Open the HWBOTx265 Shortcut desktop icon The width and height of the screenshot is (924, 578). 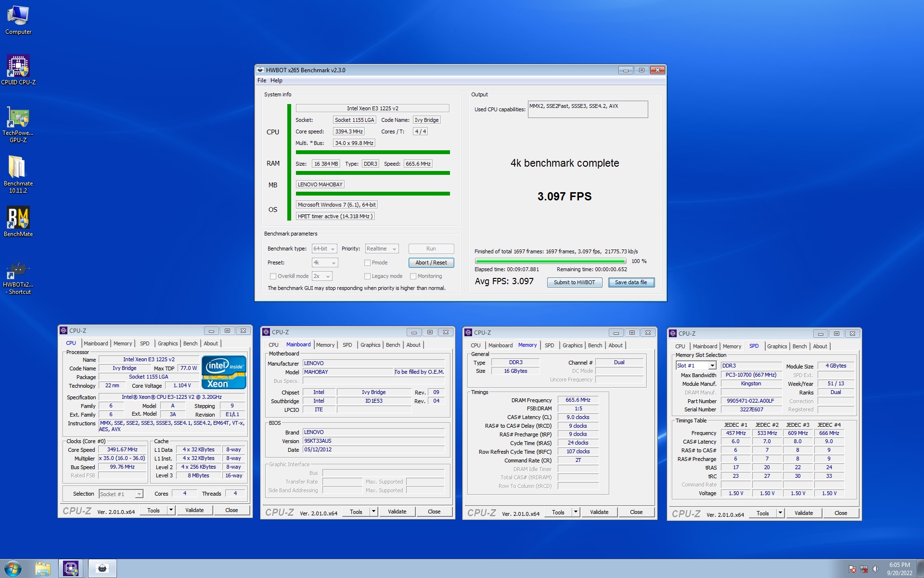pyautogui.click(x=18, y=278)
